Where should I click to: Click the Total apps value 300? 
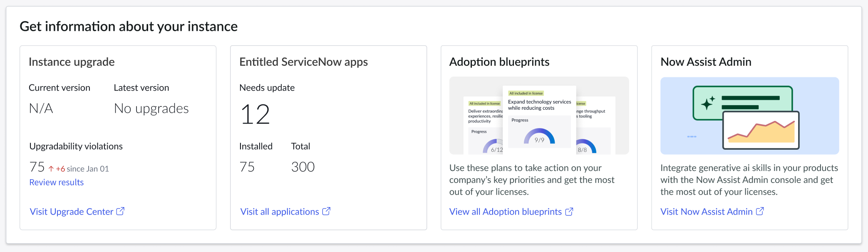pos(303,167)
